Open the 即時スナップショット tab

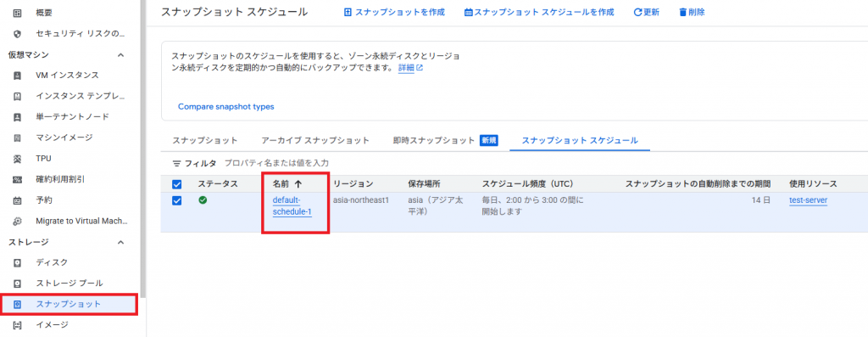(x=434, y=140)
